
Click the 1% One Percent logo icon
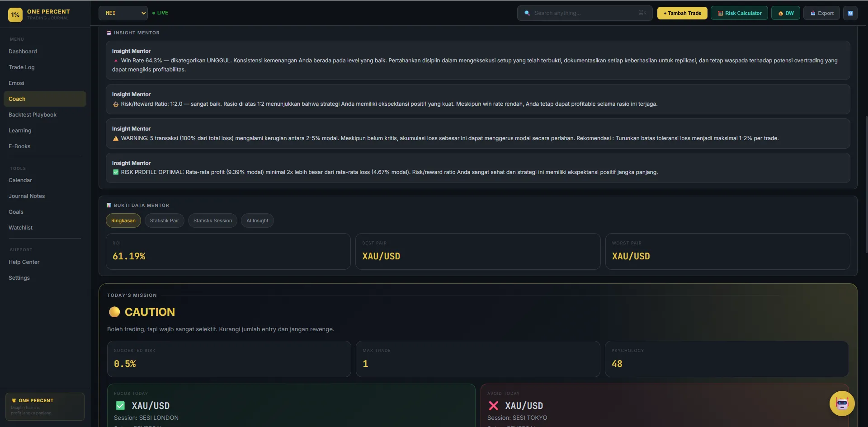tap(15, 14)
